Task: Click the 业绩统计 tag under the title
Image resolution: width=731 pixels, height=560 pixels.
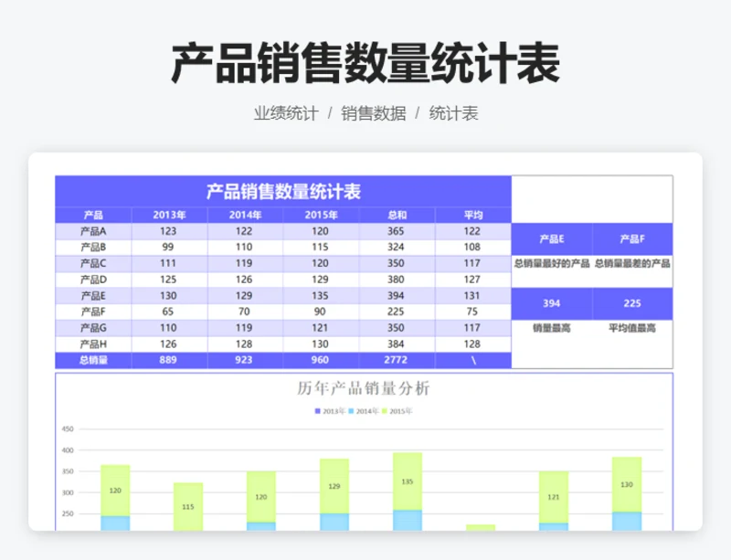Action: 286,113
